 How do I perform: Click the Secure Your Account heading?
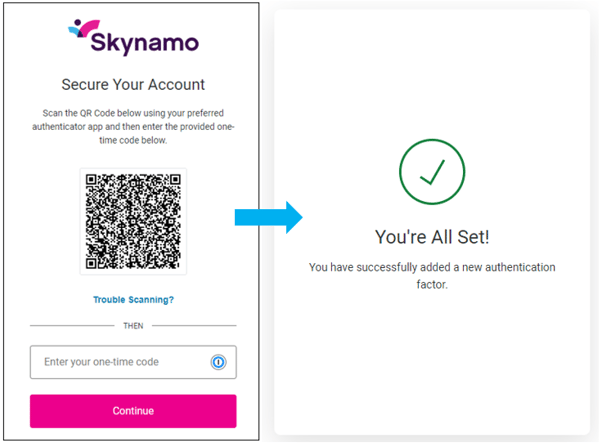click(x=133, y=84)
